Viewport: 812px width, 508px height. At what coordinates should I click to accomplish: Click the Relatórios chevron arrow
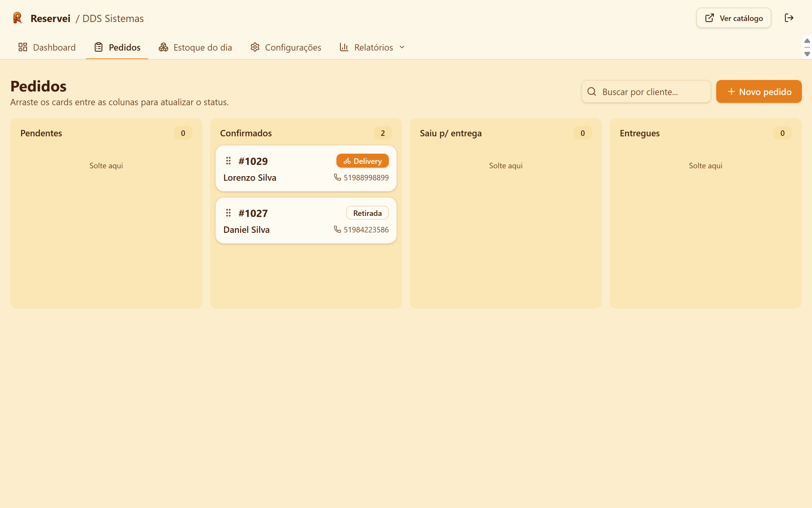coord(402,47)
